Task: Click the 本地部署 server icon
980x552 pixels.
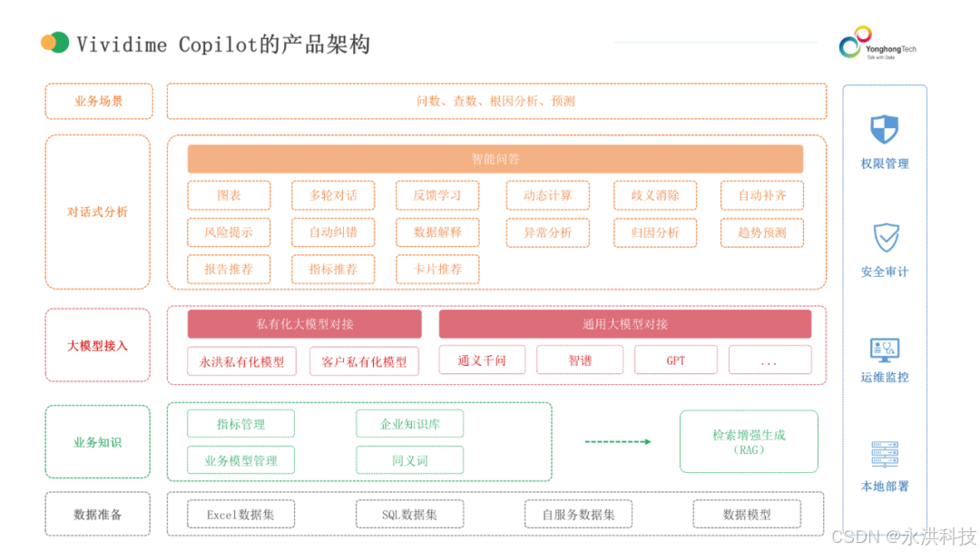Action: tap(885, 455)
